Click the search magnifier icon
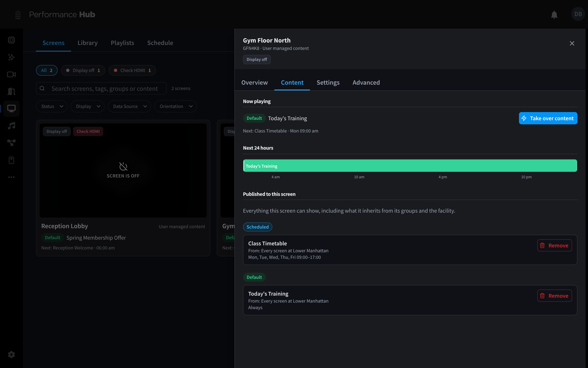Viewport: 588px width, 368px height. pos(42,88)
